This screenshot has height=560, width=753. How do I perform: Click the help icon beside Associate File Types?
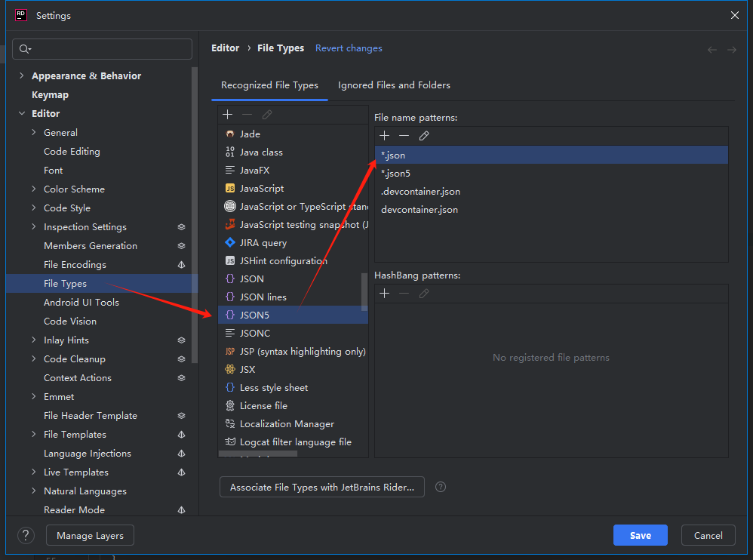tap(441, 488)
